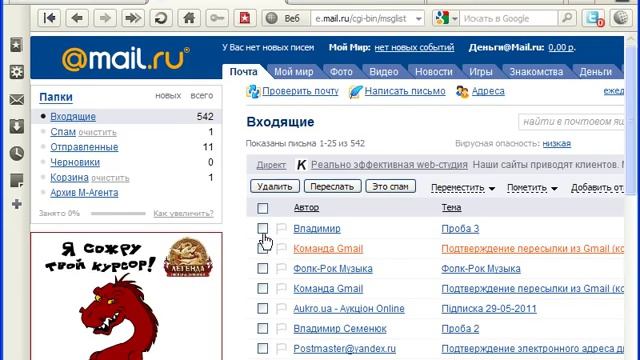This screenshot has width=640, height=360.
Task: Click the flag icon beside Владимир Семенюк
Action: (281, 329)
